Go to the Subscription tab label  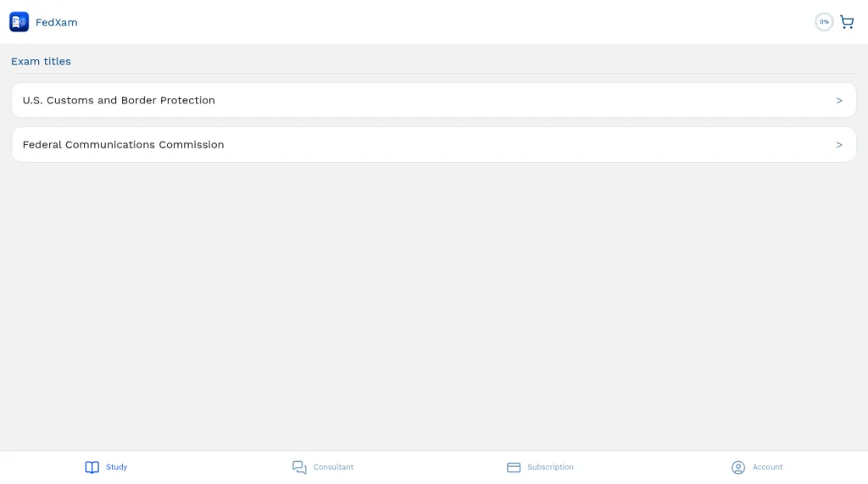[x=550, y=467]
